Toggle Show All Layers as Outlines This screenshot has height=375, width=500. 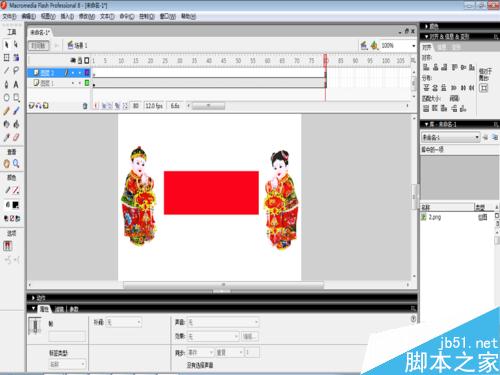[x=87, y=60]
